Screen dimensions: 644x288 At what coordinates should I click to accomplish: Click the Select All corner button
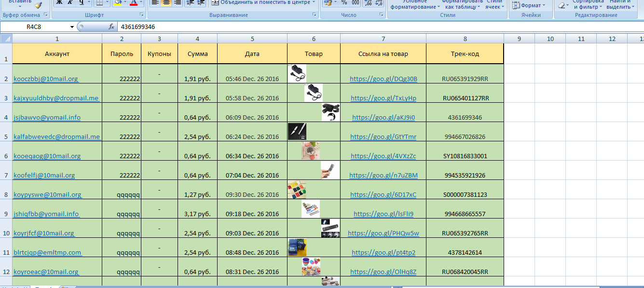click(x=6, y=39)
